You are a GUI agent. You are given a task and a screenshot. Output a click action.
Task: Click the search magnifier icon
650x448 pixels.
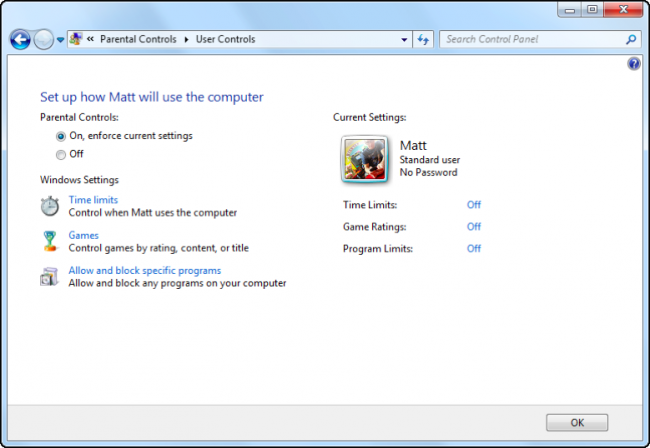631,39
